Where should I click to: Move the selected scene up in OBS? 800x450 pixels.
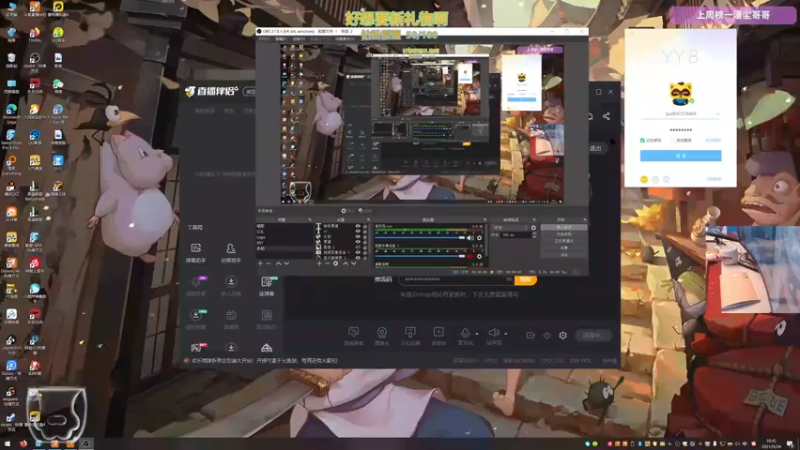[278, 263]
